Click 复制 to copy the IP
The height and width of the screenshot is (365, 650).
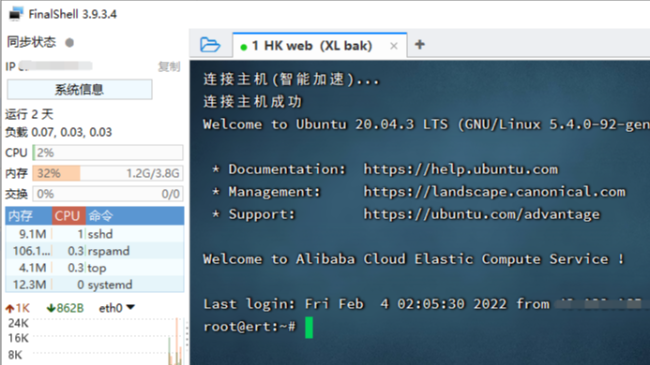point(169,66)
